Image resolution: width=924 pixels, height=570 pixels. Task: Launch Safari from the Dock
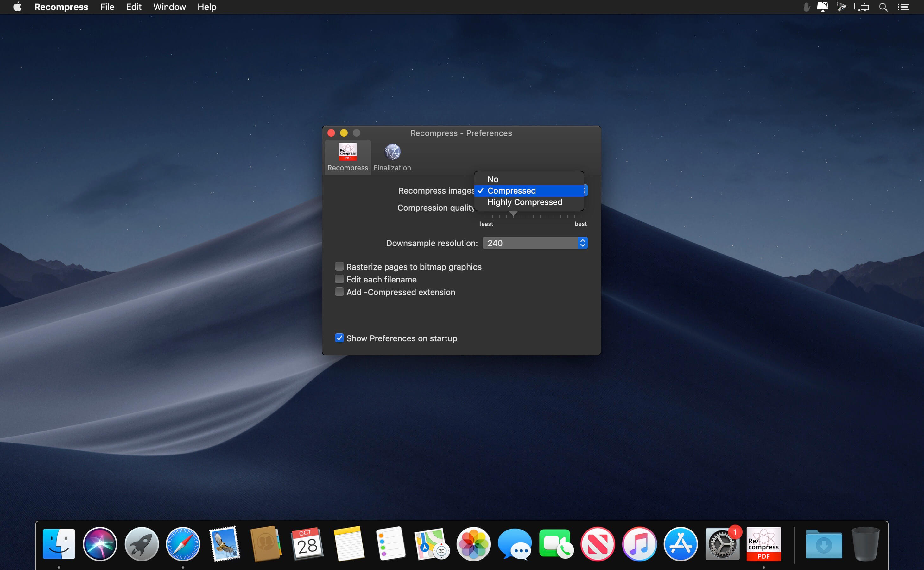183,544
